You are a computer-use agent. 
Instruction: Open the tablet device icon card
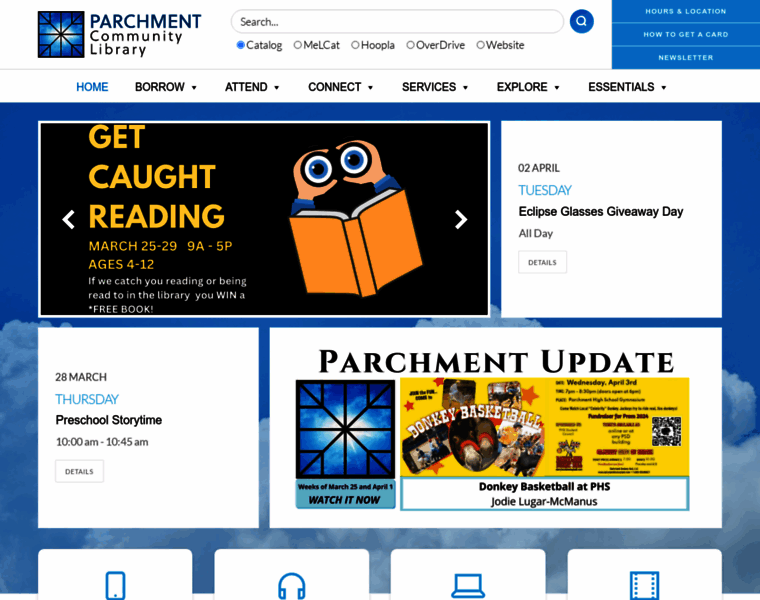tap(115, 574)
